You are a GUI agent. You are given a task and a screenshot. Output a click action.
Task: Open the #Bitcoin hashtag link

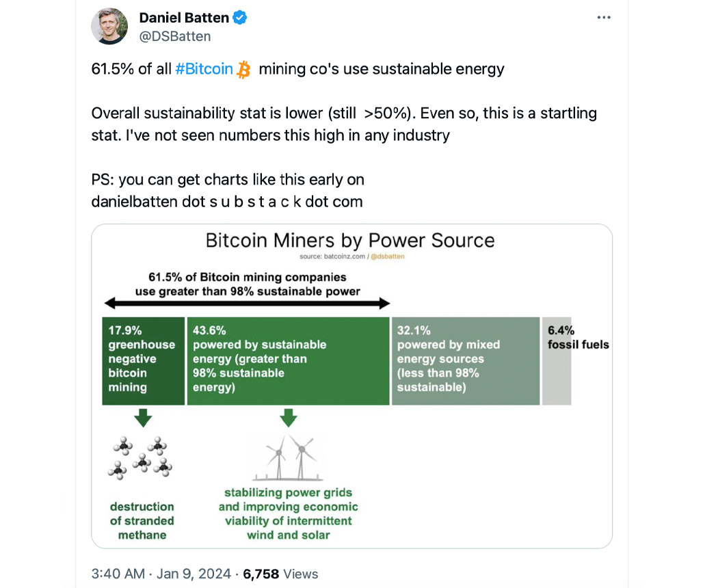click(x=204, y=69)
